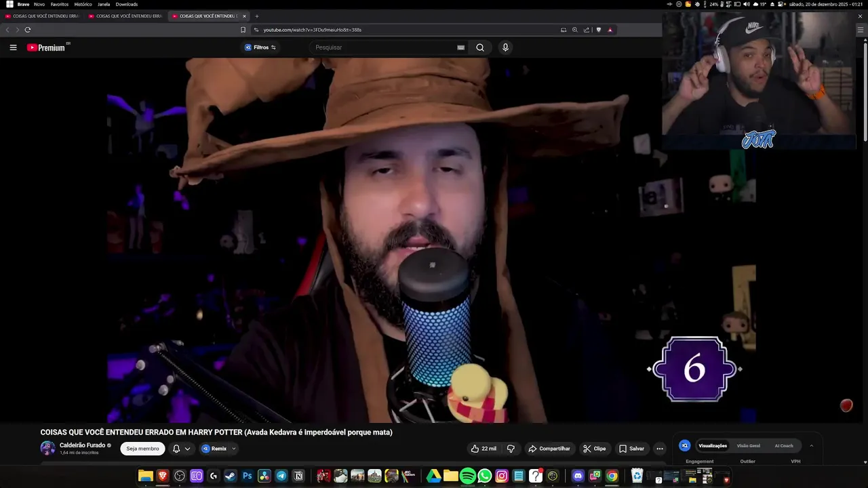Go to YouTube Premium home logo
This screenshot has width=868, height=488.
(46, 47)
